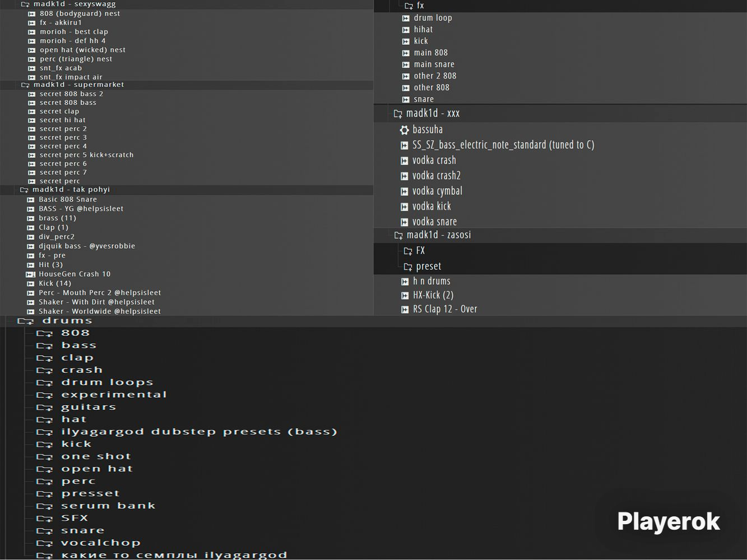Click the morioh - best clap sample icon
This screenshot has height=560, width=747.
click(32, 32)
